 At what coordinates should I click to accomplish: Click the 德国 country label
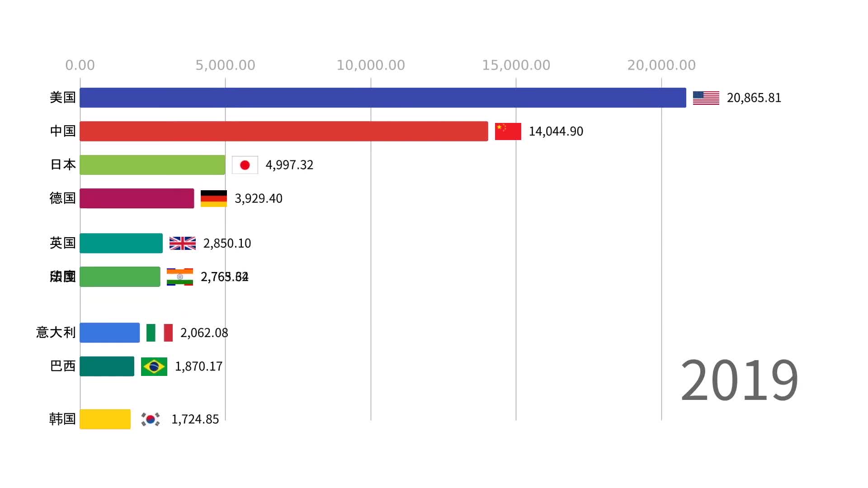[x=63, y=198]
